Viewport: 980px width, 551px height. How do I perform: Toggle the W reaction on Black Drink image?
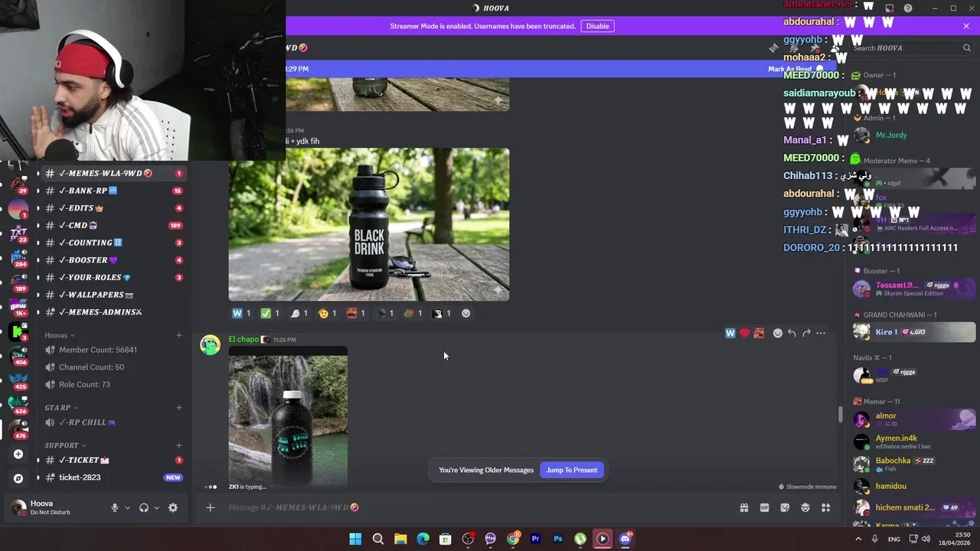coord(241,313)
